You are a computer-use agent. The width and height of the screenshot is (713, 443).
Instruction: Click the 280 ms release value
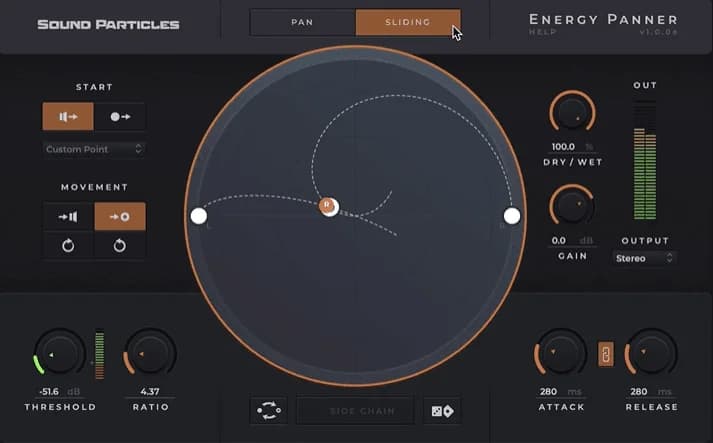[651, 392]
